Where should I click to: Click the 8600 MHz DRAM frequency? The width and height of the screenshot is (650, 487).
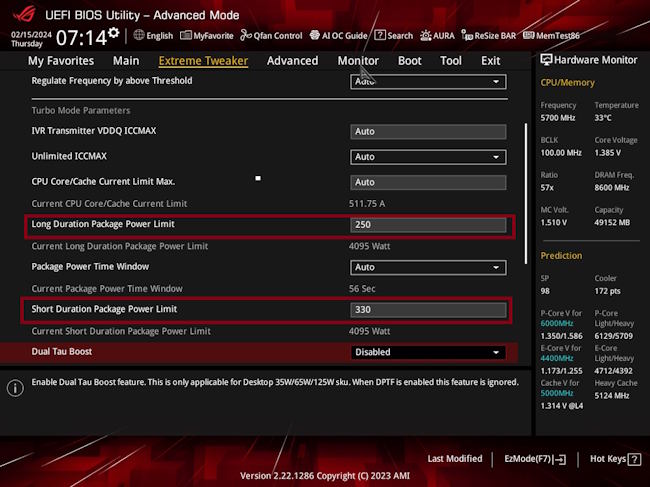click(x=611, y=188)
